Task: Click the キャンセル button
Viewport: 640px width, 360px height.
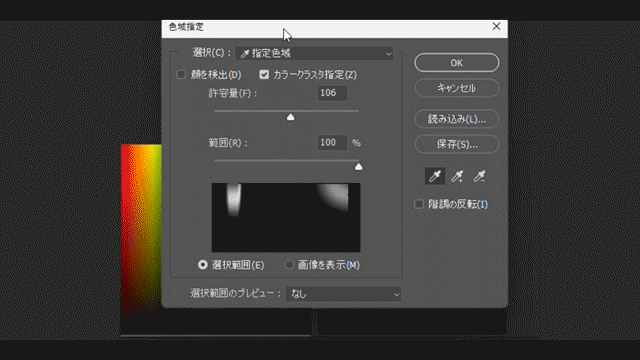Action: 457,88
